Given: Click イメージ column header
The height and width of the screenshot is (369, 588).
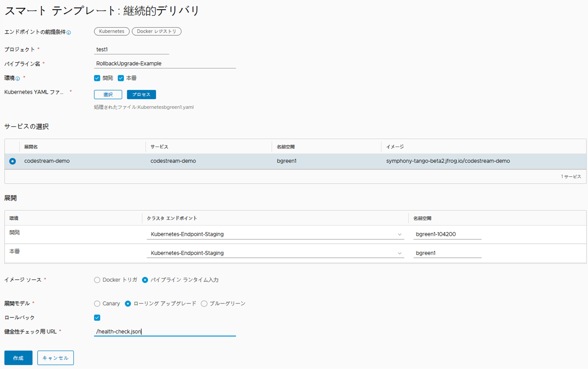Looking at the screenshot, I should pos(395,147).
